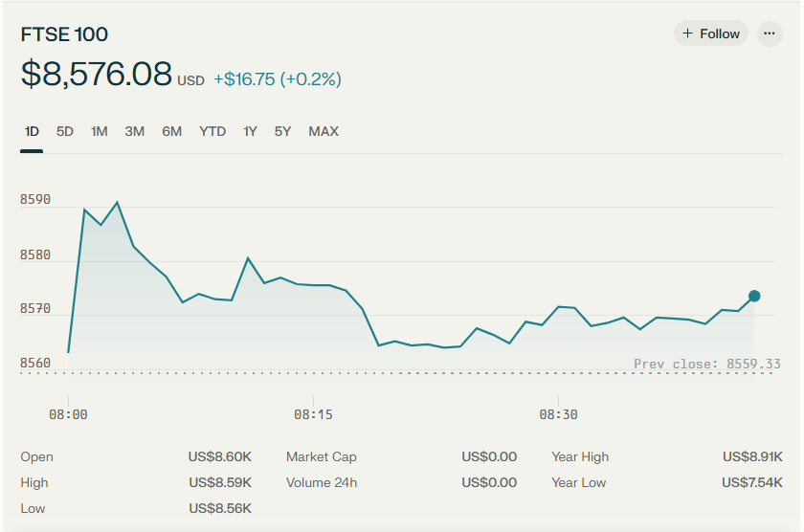
Task: Show the 1Y chart range
Action: pos(250,132)
